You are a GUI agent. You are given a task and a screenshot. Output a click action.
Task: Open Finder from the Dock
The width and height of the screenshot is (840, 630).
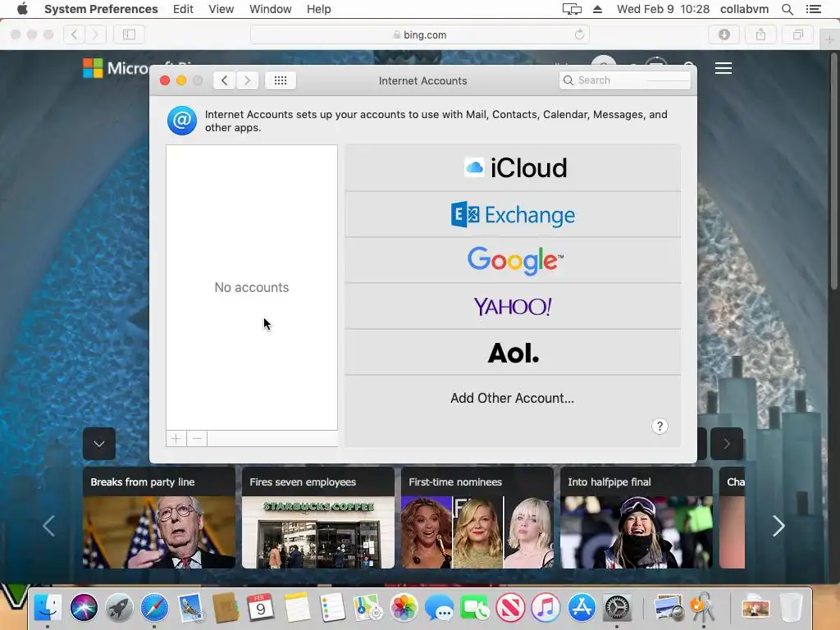[48, 608]
